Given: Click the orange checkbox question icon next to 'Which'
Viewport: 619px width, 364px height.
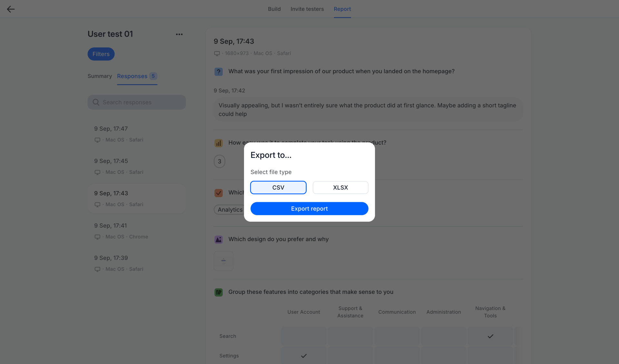Looking at the screenshot, I should click(219, 193).
